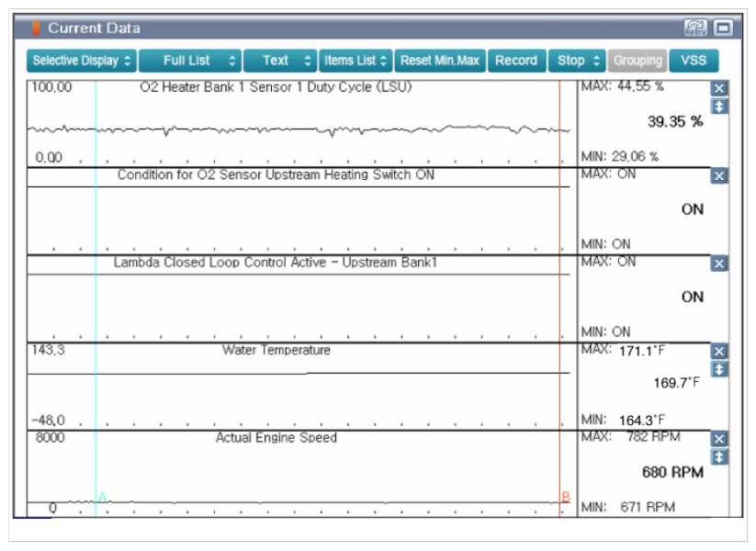The image size is (756, 551).
Task: Toggle the VSS button
Action: coord(694,61)
